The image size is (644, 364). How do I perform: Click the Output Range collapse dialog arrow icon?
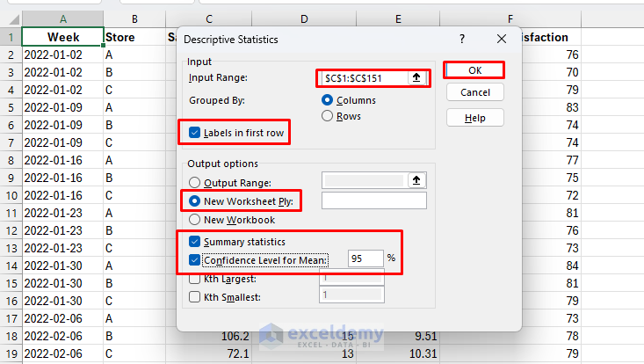[416, 180]
